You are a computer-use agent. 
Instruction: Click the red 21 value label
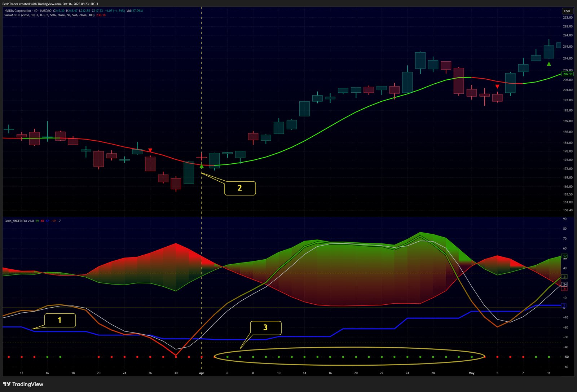(565, 289)
